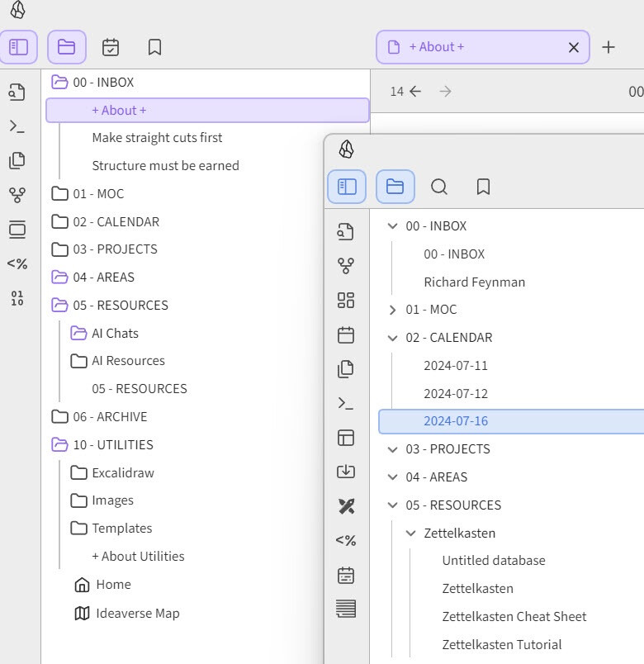Open the Ideaverse Map note
Image resolution: width=644 pixels, height=664 pixels.
point(137,613)
